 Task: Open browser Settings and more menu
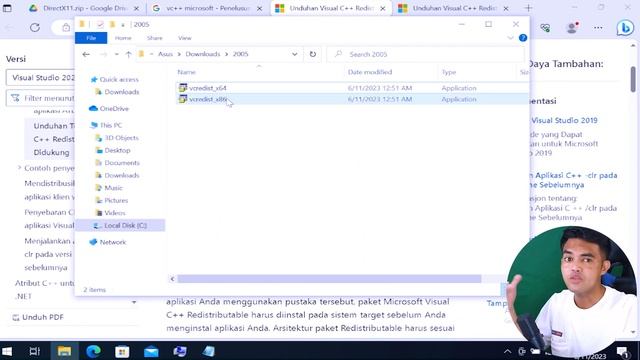pos(598,28)
